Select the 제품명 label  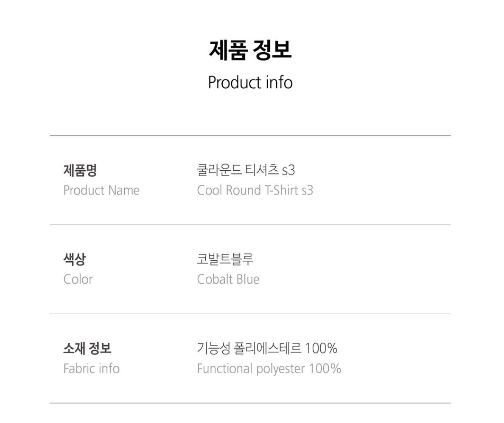pos(80,171)
